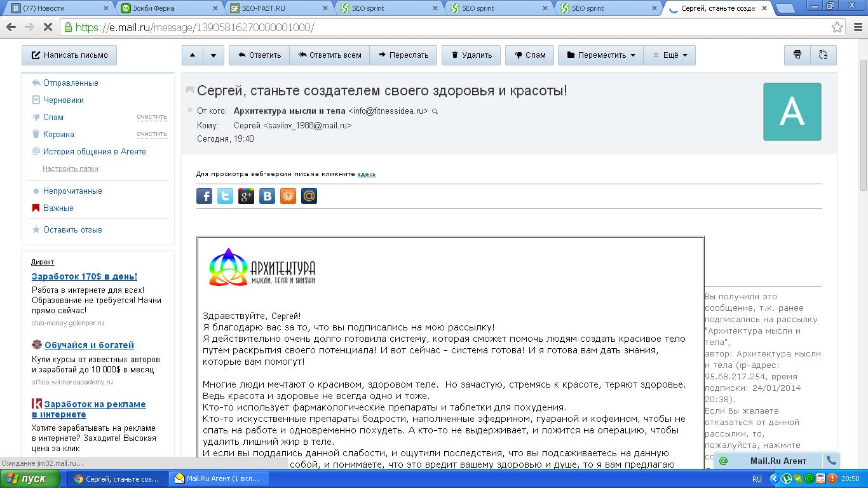Click the translate icon next to print

coord(824,55)
